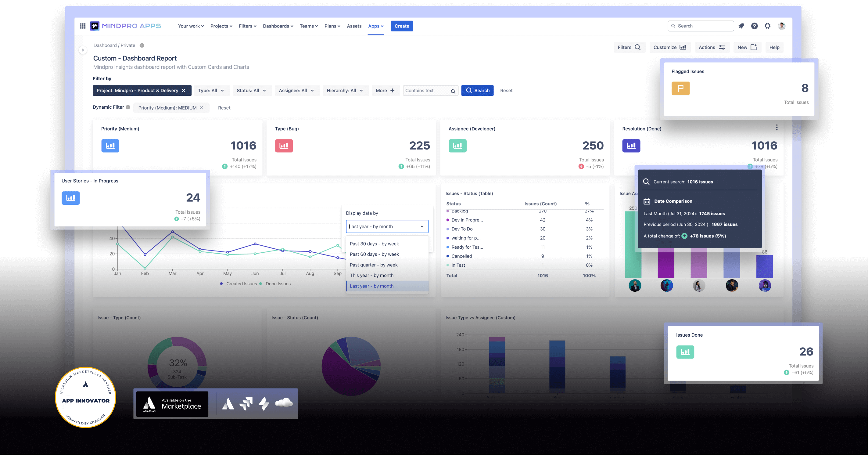Click the bar chart icon on Priority Medium card
868x455 pixels.
pos(110,145)
